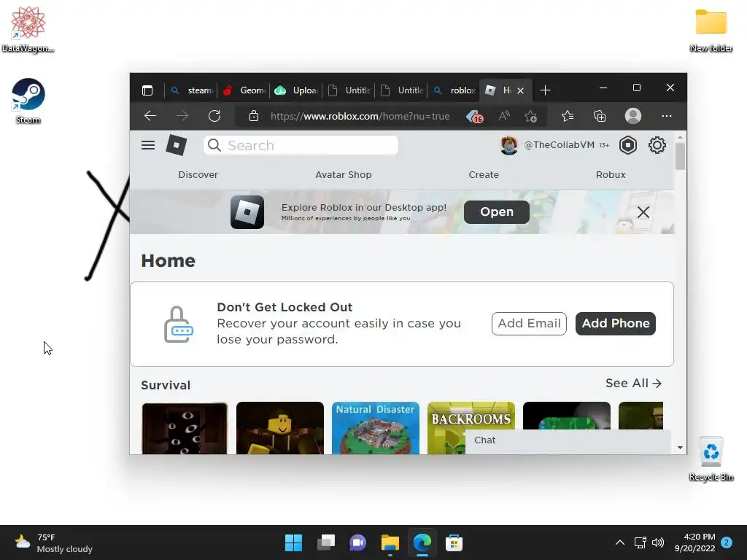This screenshot has height=560, width=747.
Task: Open the volume control tray icon
Action: coord(658,542)
